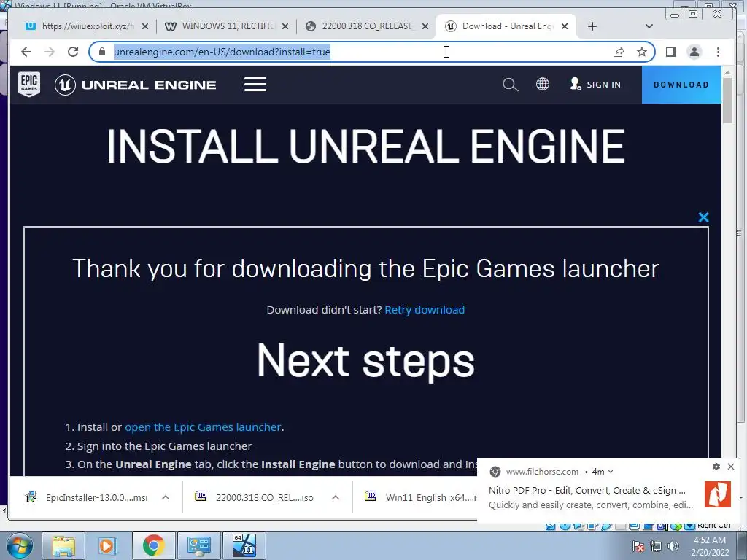The width and height of the screenshot is (747, 560).
Task: Click the blue DOWNLOAD button
Action: (681, 85)
